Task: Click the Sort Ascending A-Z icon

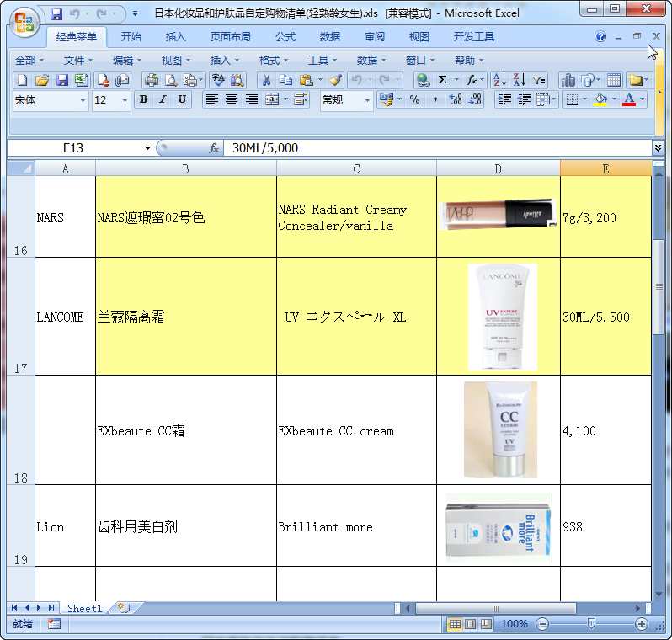Action: pos(499,80)
